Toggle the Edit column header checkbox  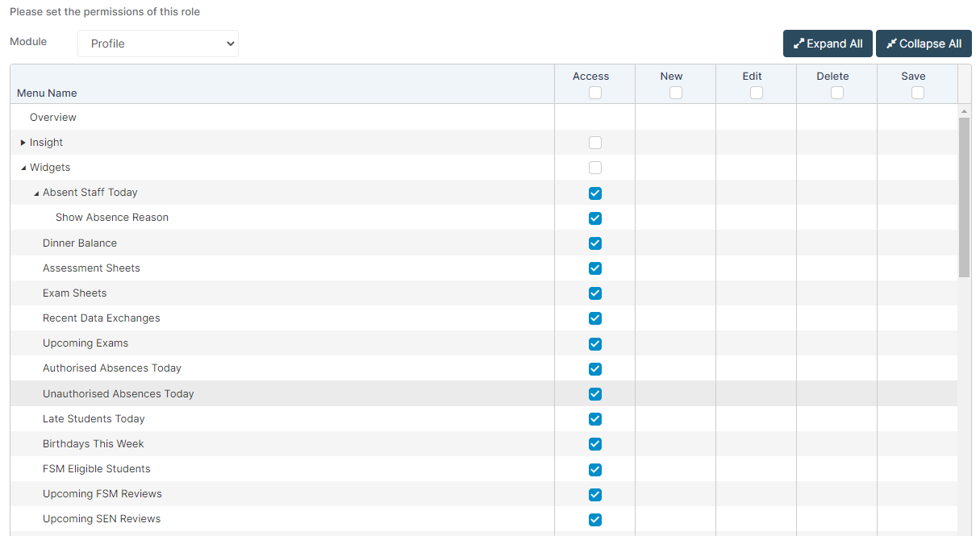(756, 93)
